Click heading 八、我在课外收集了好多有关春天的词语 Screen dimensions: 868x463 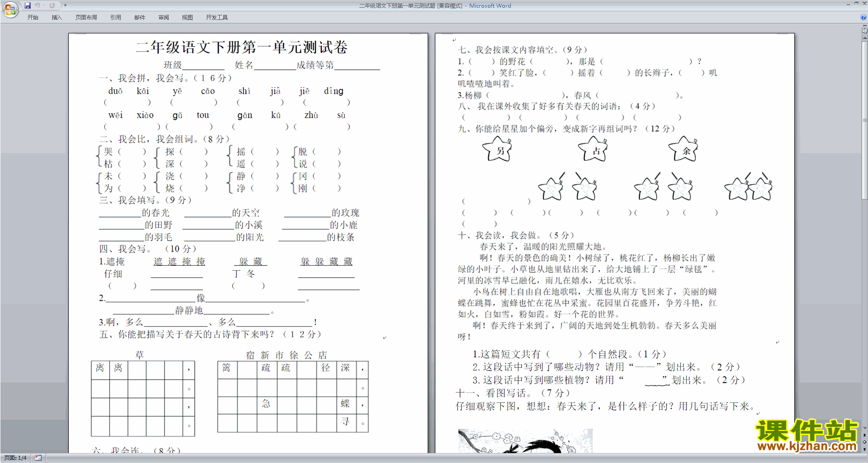[x=557, y=106]
